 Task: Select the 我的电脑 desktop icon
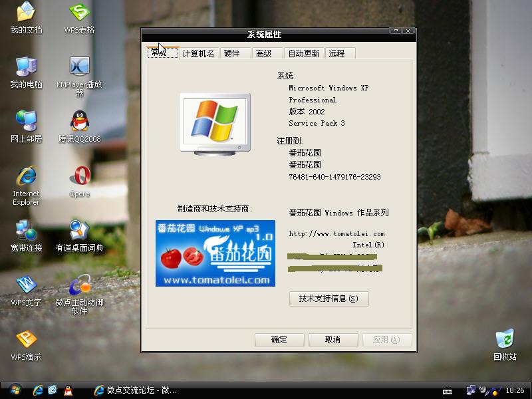[26, 72]
